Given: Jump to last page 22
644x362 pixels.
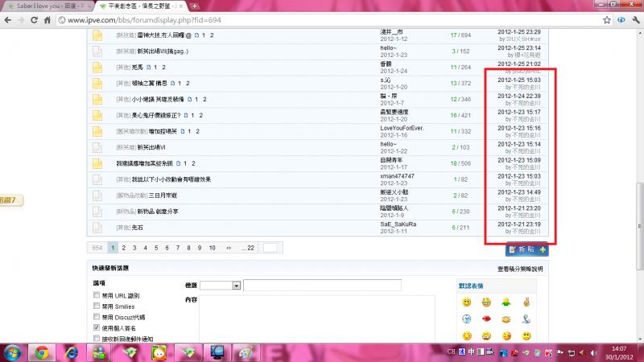Looking at the screenshot, I should [x=248, y=248].
